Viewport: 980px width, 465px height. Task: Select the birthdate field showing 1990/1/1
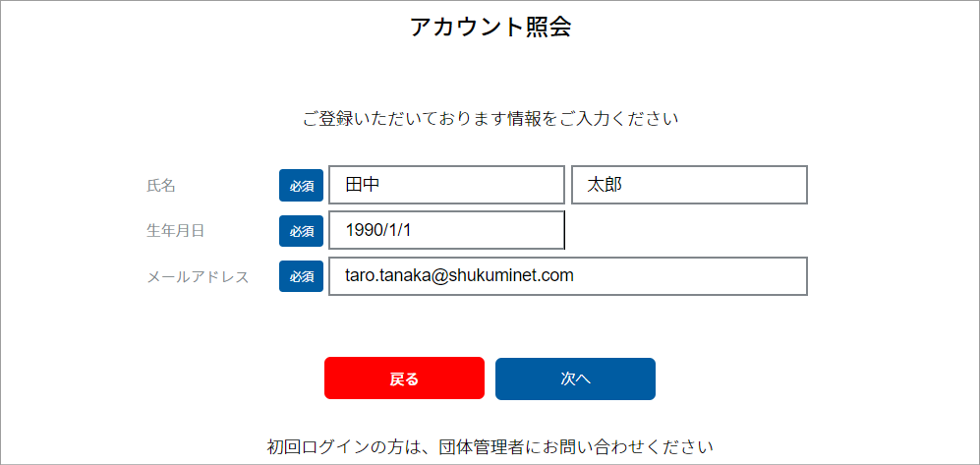click(446, 230)
